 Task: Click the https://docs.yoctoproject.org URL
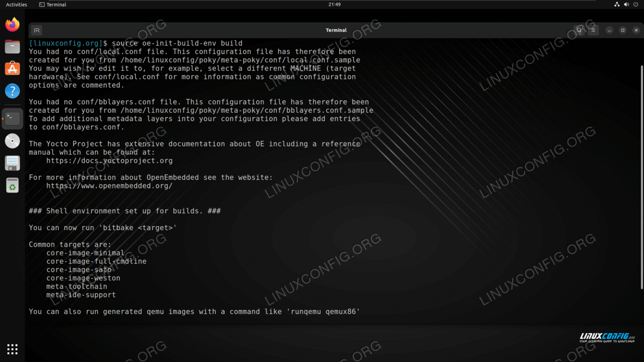point(109,160)
